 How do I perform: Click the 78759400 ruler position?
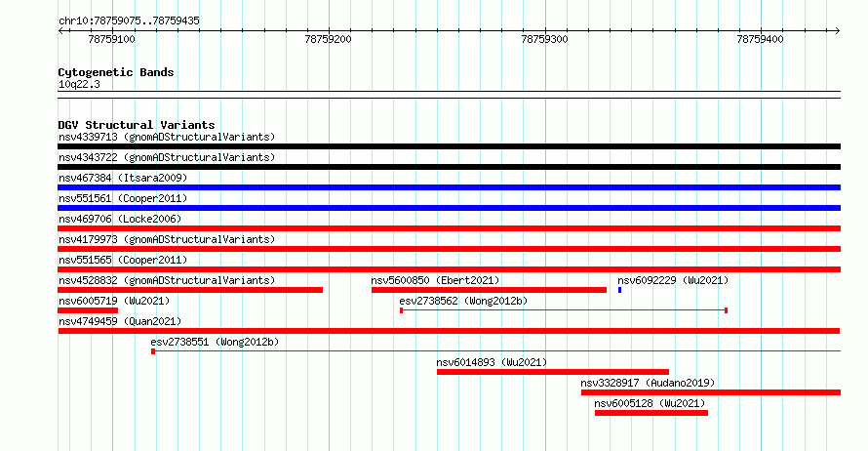coord(760,39)
